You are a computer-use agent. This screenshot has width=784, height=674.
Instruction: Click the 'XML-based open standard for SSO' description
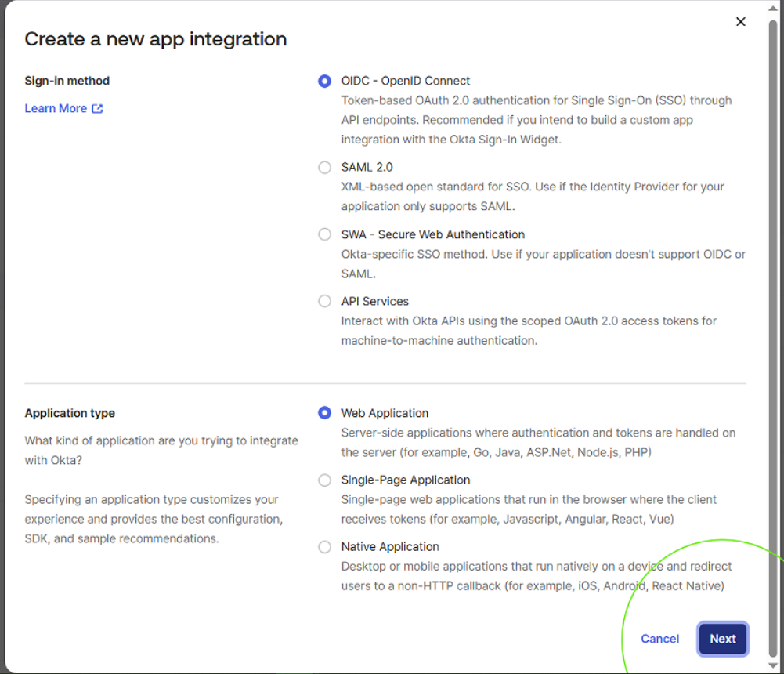click(x=533, y=197)
